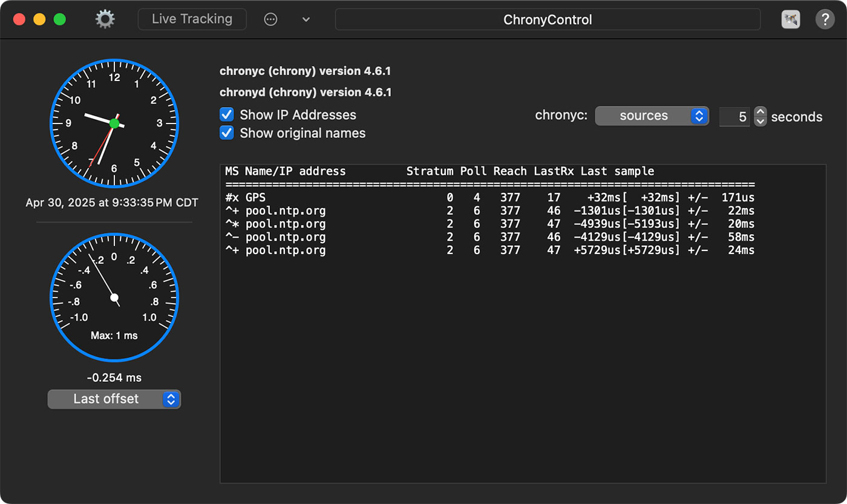Click the chronyd version 4.6.1 text
The width and height of the screenshot is (847, 504).
coord(306,93)
